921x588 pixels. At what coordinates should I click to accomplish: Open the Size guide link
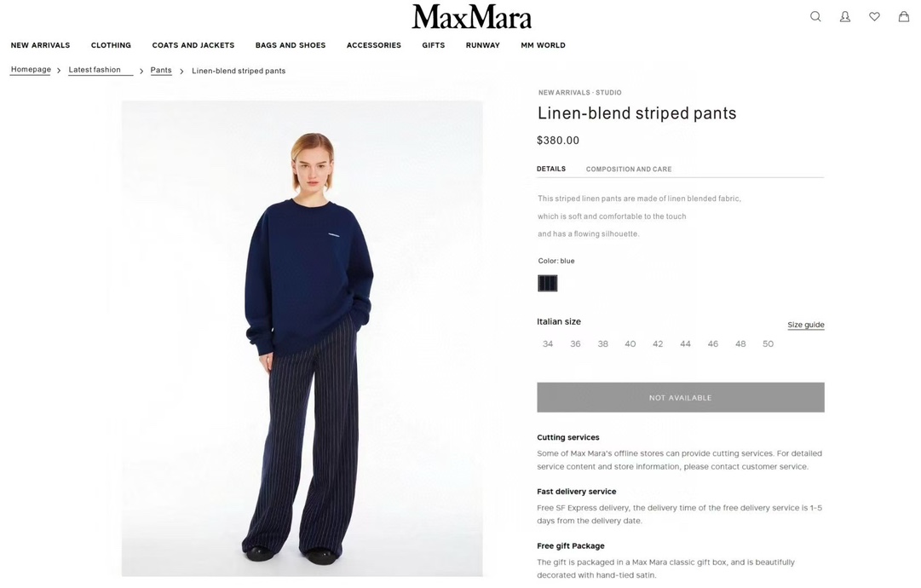coord(806,325)
